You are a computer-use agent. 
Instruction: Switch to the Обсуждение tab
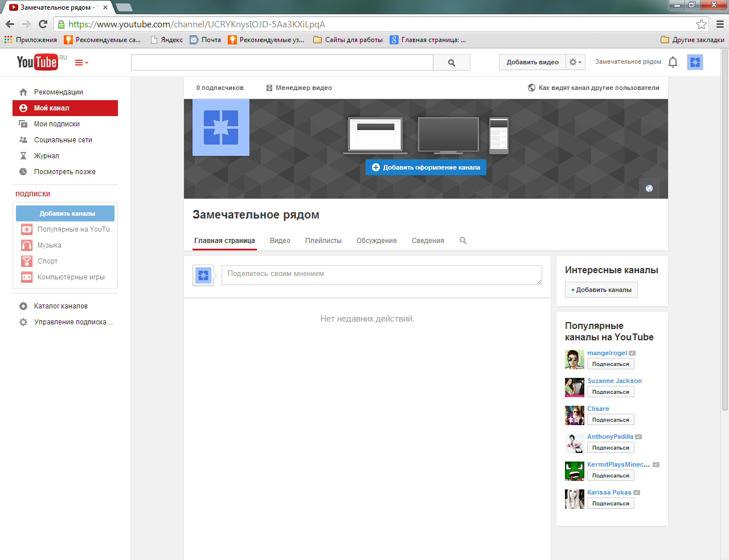[x=376, y=241]
